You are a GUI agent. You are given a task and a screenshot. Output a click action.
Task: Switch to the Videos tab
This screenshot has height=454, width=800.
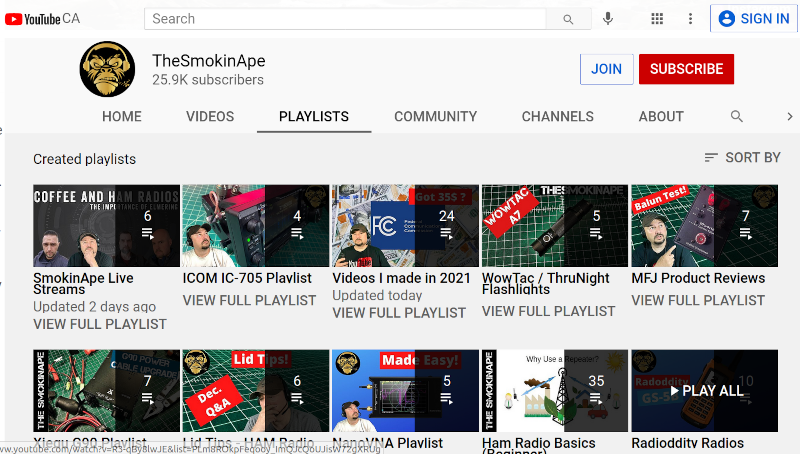tap(210, 116)
